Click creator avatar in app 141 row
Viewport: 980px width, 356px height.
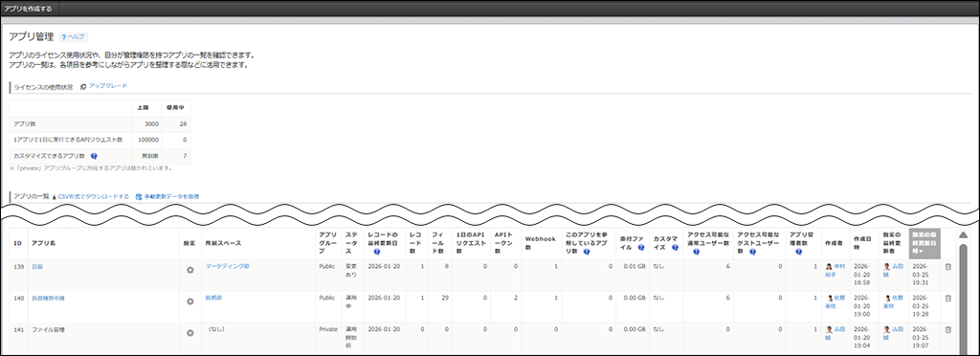pyautogui.click(x=830, y=330)
